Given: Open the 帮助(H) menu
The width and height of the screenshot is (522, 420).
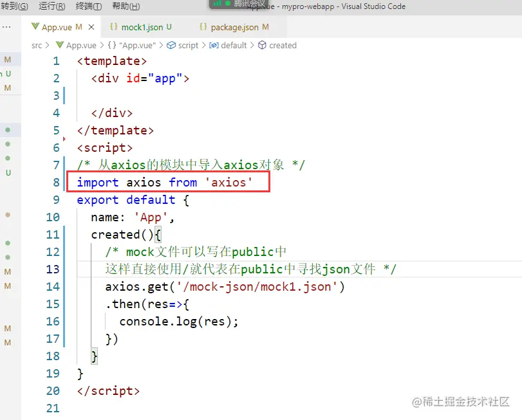Looking at the screenshot, I should click(126, 6).
